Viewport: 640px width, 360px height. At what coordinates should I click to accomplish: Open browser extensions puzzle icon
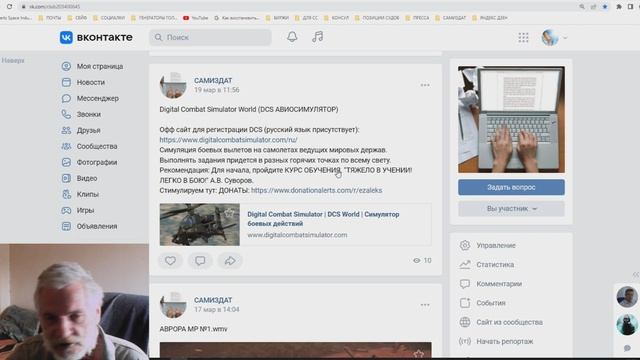pos(619,7)
